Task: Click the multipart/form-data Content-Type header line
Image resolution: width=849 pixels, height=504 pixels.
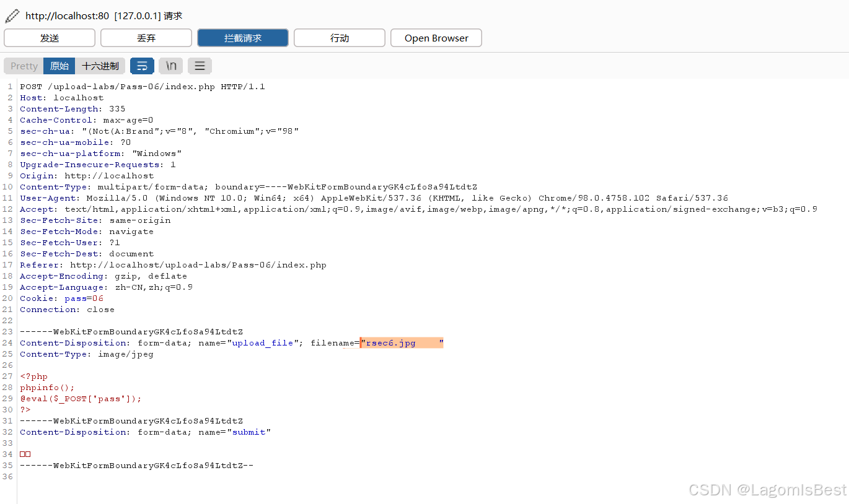Action: coord(249,187)
